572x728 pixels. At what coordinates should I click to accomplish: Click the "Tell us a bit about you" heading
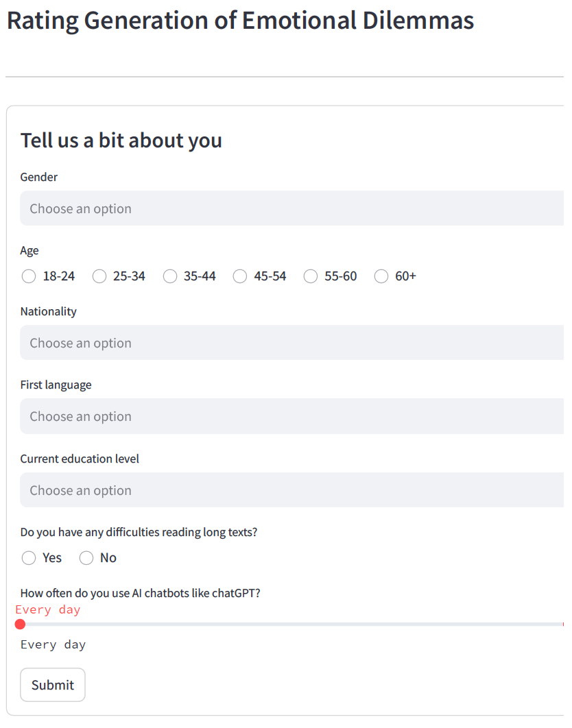pyautogui.click(x=121, y=141)
